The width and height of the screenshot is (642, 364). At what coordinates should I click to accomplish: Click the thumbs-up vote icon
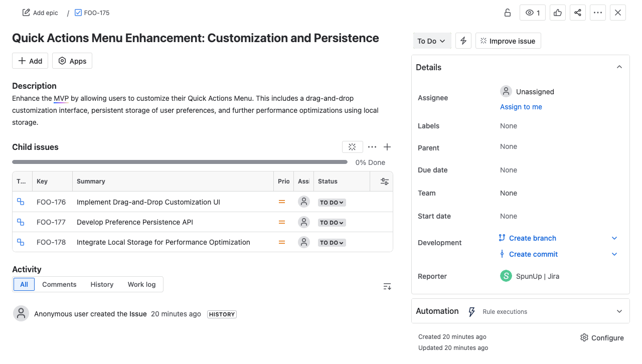click(558, 13)
